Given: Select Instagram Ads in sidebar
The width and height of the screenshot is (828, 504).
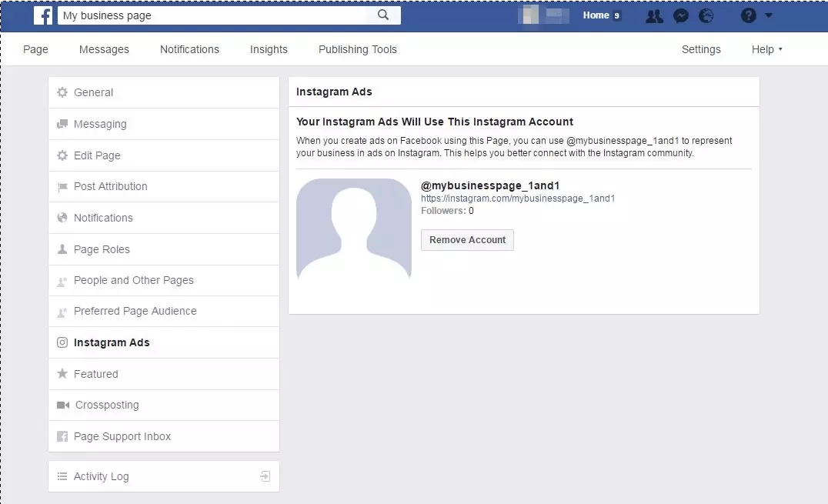Looking at the screenshot, I should tap(164, 342).
